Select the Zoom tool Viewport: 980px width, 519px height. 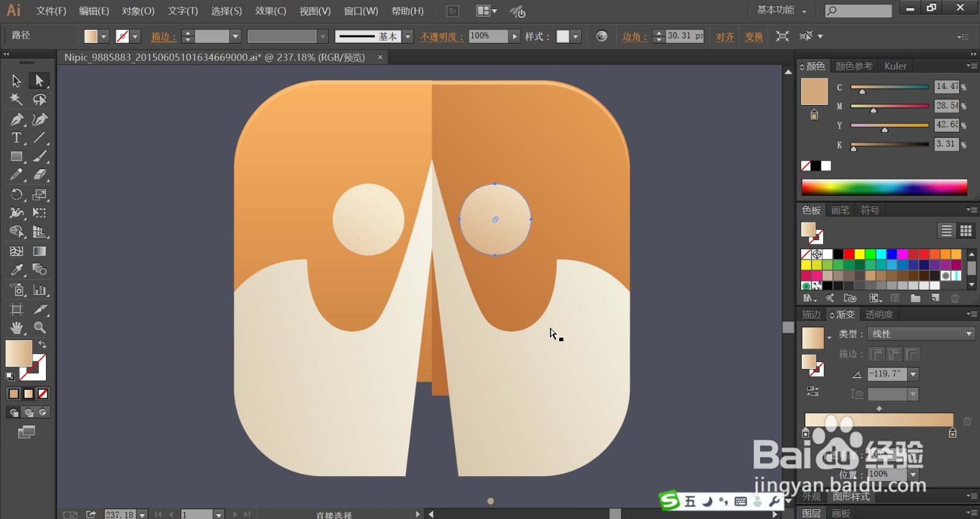click(x=39, y=327)
